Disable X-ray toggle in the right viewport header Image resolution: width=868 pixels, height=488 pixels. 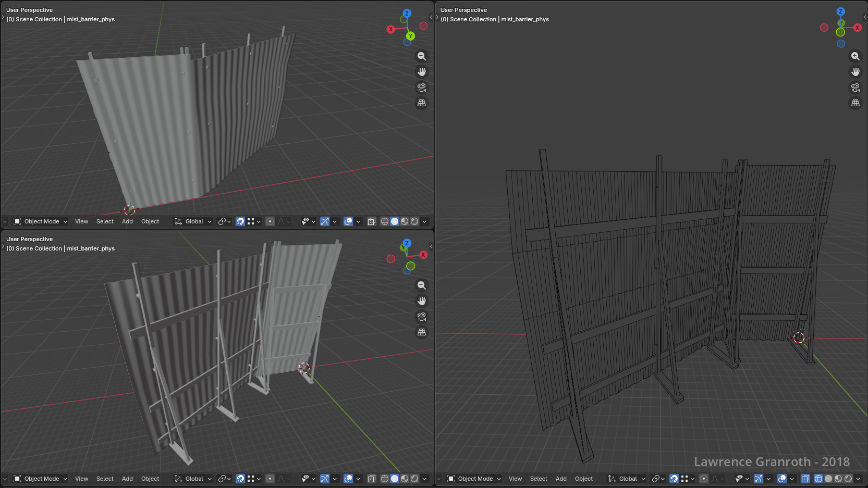(x=805, y=479)
